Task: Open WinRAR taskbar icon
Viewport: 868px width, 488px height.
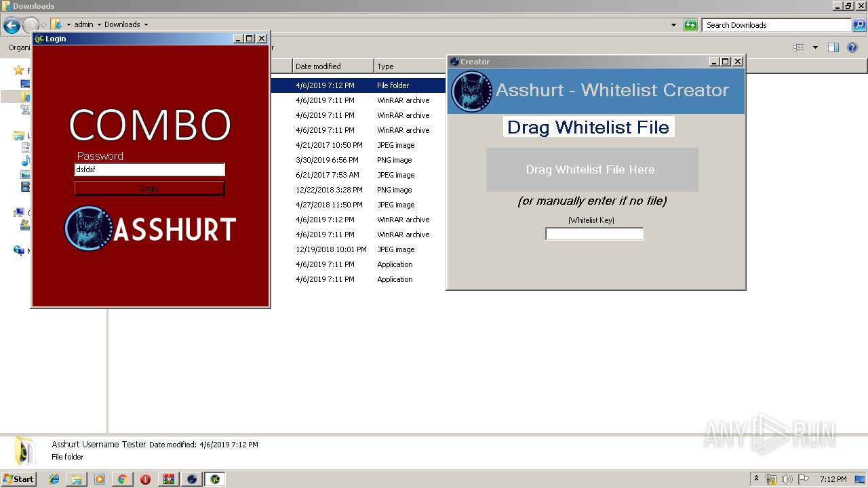Action: point(168,479)
